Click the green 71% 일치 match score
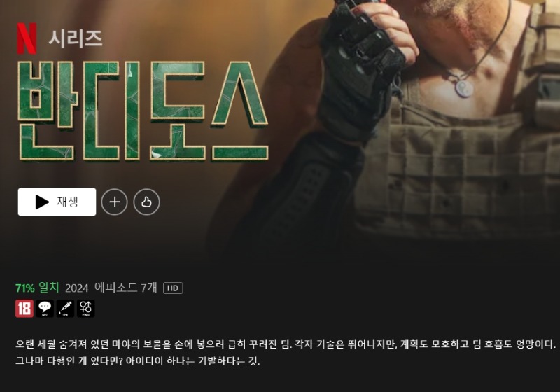 click(x=37, y=288)
